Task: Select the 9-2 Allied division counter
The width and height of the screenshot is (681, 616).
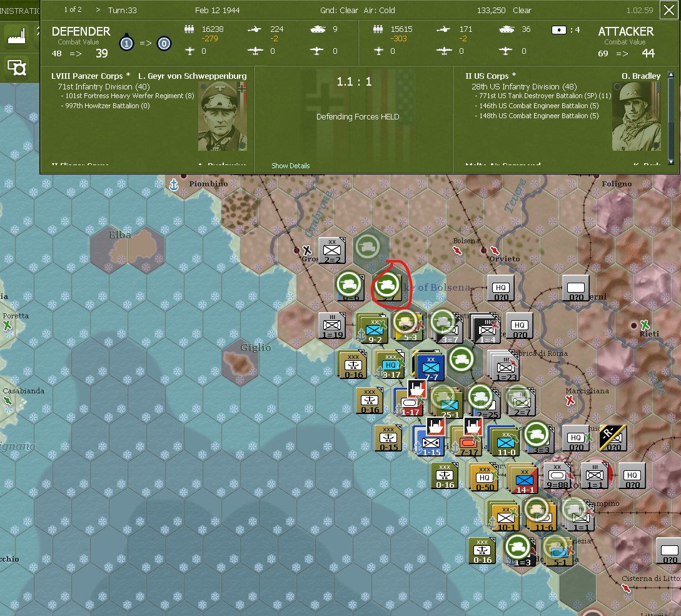Action: pos(373,330)
